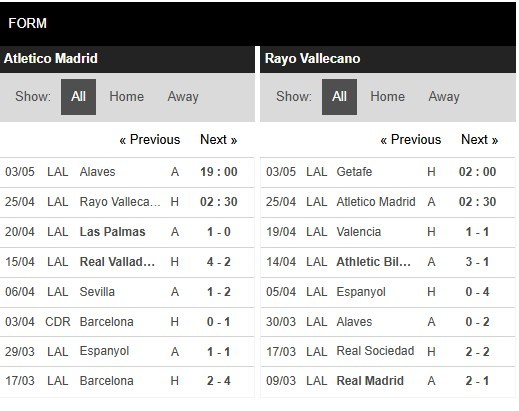Go to Next Atletico Madrid matches
Viewport: 519px width, 411px height.
tap(219, 139)
